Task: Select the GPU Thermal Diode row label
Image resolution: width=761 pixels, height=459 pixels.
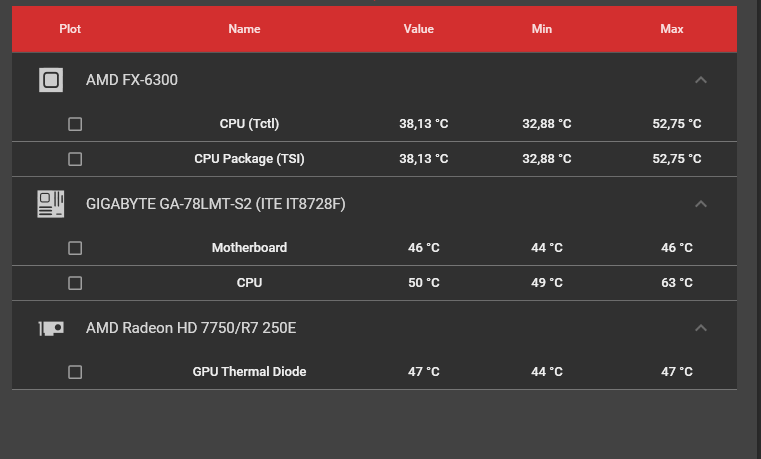Action: [x=249, y=372]
